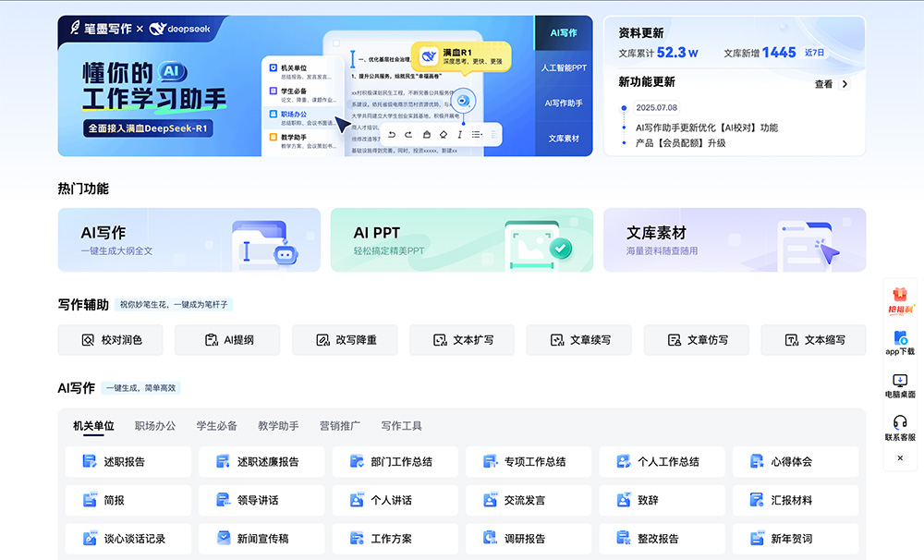Click the 文库累计 52.3 w figure
Screen dimensions: 924x560
pyautogui.click(x=658, y=53)
